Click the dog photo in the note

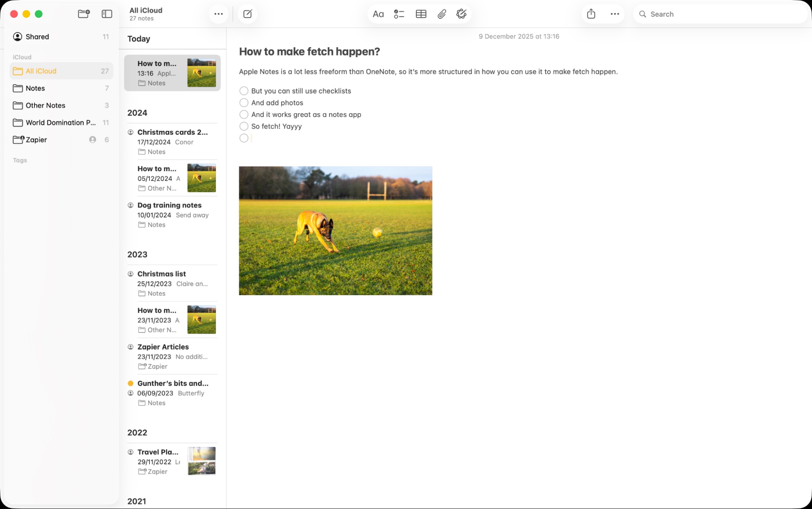[x=335, y=230]
